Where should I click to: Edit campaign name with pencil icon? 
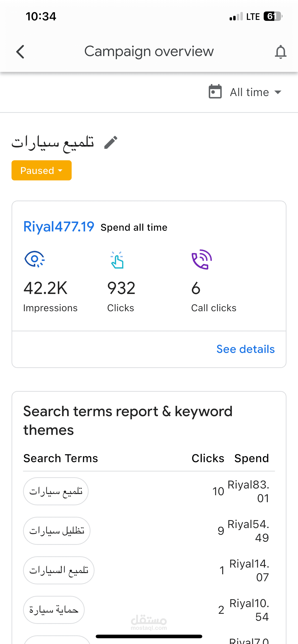[x=111, y=142]
